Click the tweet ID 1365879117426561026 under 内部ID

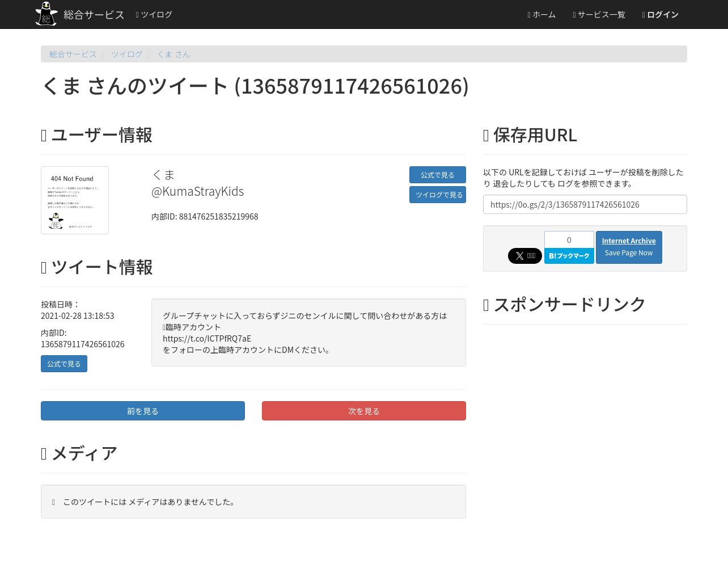coord(83,344)
